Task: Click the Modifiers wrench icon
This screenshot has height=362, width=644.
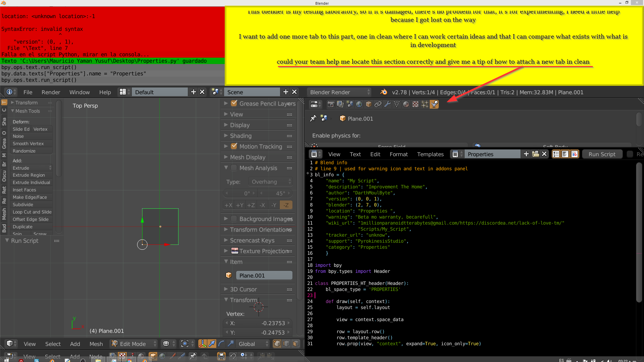Action: pyautogui.click(x=387, y=104)
